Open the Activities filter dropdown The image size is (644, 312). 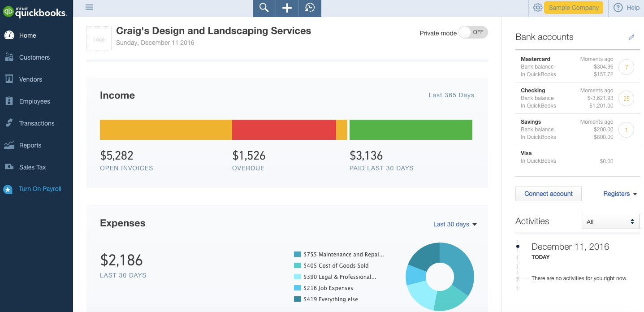coord(610,221)
